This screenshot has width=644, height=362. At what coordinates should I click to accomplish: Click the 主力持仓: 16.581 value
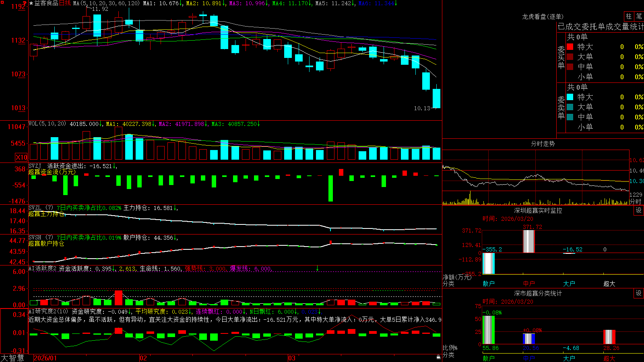(148, 208)
